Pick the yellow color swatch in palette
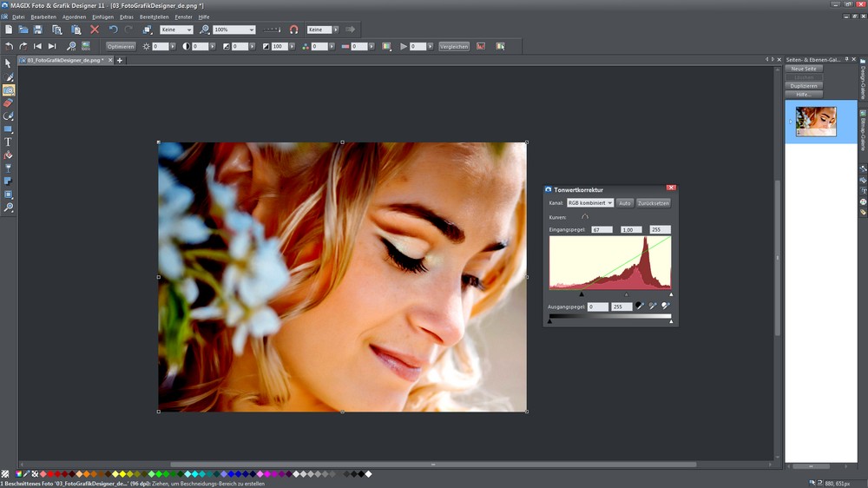The height and width of the screenshot is (488, 868). click(x=123, y=474)
